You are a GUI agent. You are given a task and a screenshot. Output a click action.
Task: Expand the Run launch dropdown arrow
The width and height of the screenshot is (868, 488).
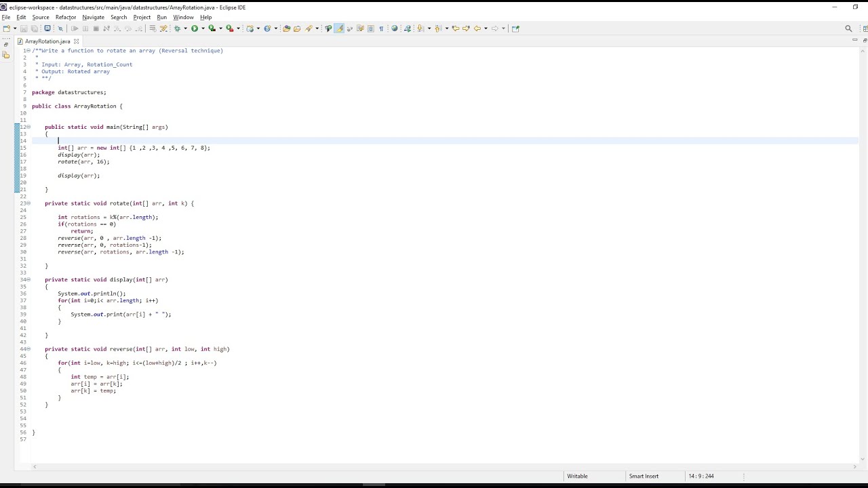(x=203, y=28)
